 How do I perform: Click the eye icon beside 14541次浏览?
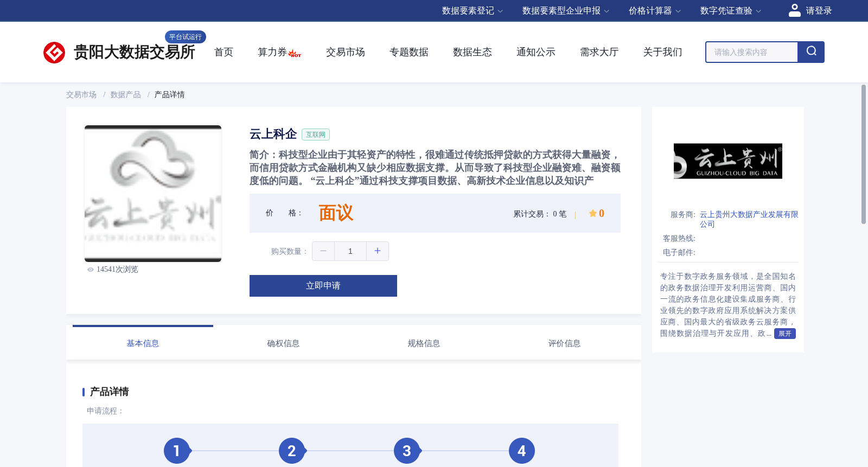pyautogui.click(x=91, y=270)
